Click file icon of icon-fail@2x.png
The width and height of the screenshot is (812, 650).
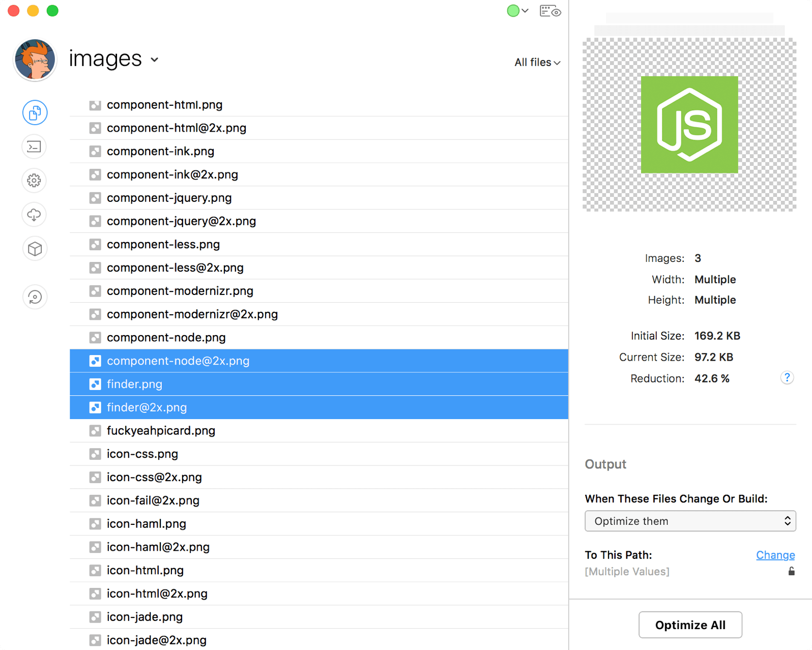point(95,501)
